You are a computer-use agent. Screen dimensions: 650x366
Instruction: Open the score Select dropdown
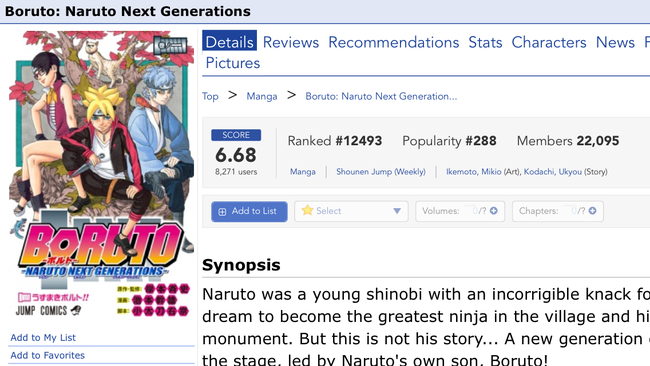[351, 211]
